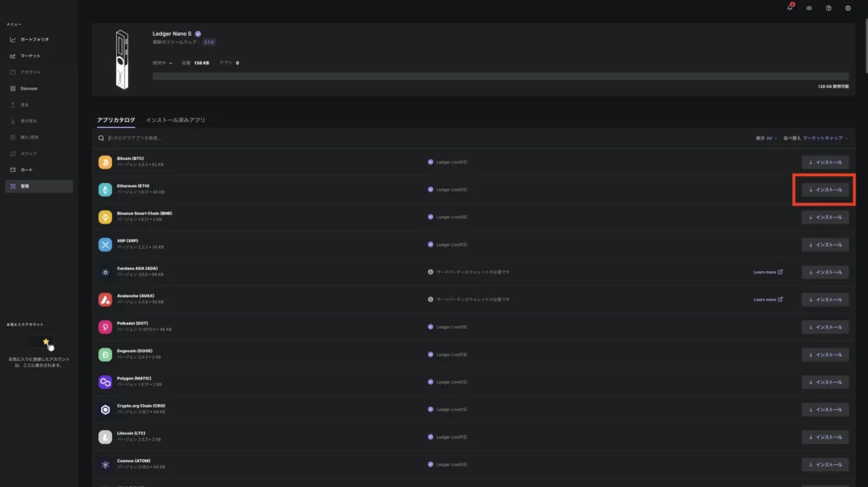The width and height of the screenshot is (868, 487).
Task: Click the Dogecoin (DOGE) coin icon
Action: coord(105,355)
